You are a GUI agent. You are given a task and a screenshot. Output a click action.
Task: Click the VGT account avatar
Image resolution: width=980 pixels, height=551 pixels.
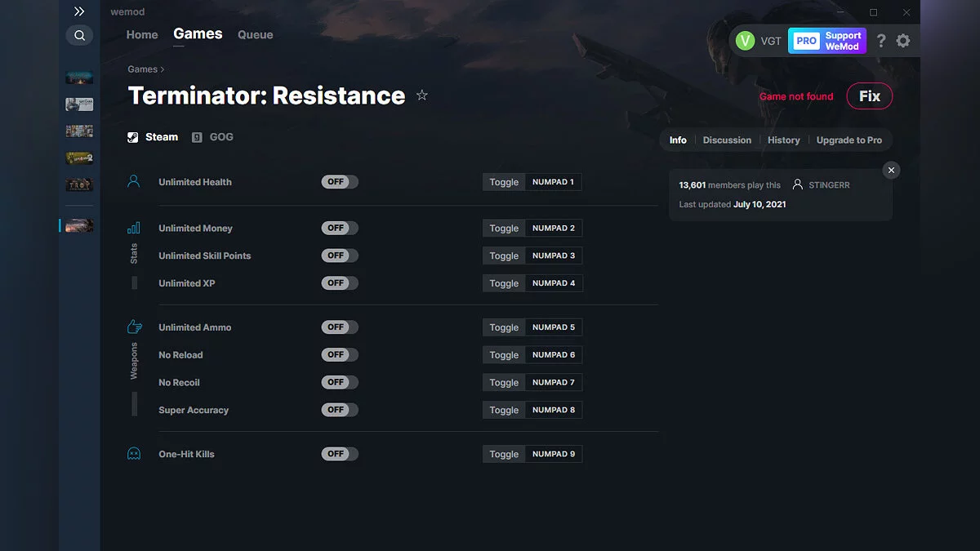[745, 40]
